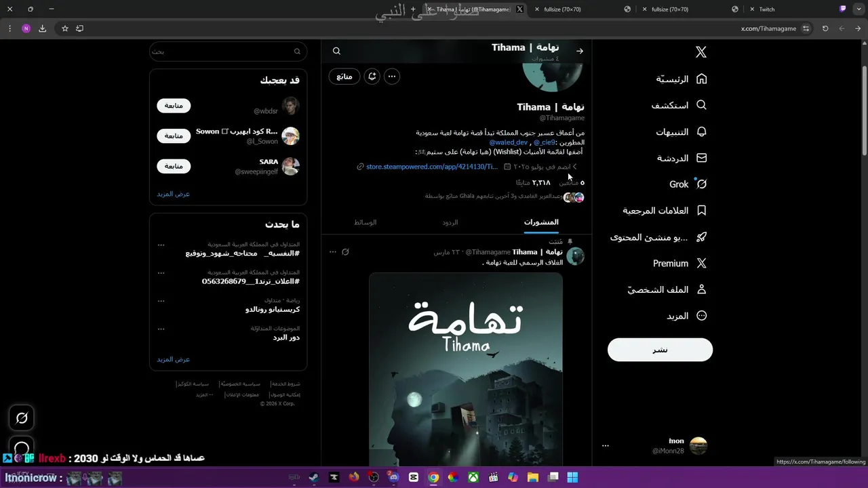The image size is (868, 488).
Task: Open استكشف explore search page
Action: click(679, 106)
